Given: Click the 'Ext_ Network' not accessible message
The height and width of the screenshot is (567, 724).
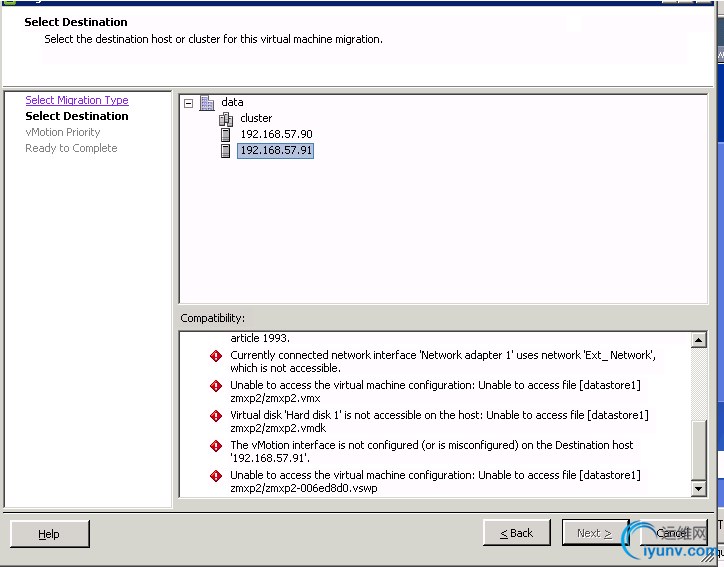Looking at the screenshot, I should pyautogui.click(x=443, y=362).
